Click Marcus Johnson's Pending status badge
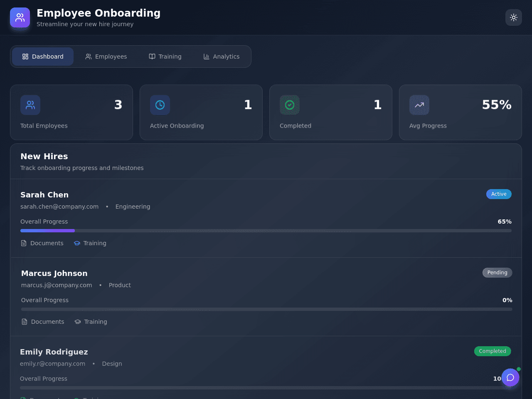532x399 pixels. [497, 273]
